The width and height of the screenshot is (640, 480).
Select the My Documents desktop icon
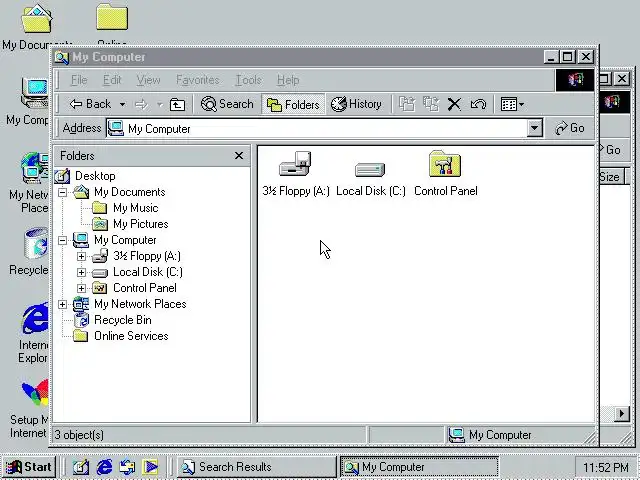(37, 18)
